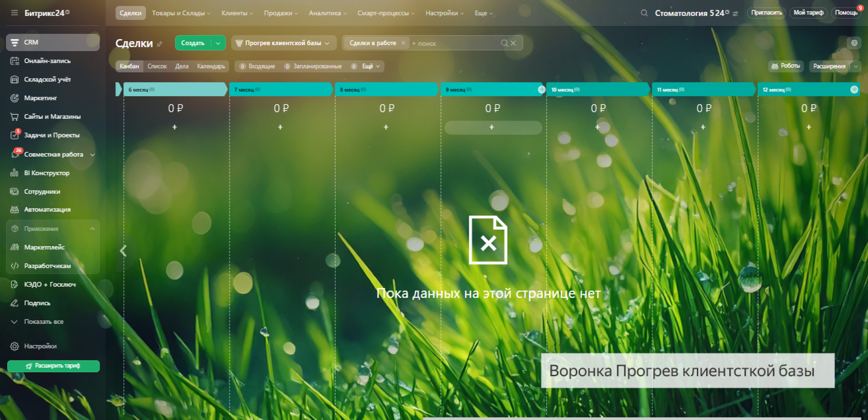Click the plus circle on the 9 месяц header
This screenshot has height=420, width=868.
click(542, 89)
